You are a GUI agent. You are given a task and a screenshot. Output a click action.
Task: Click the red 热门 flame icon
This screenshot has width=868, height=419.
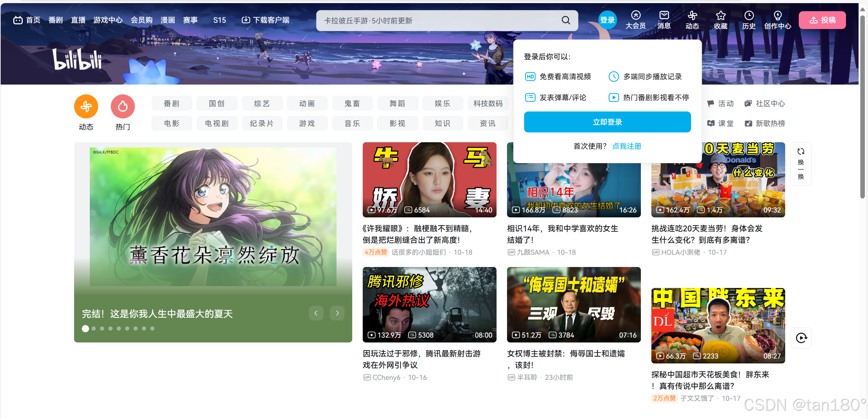(123, 107)
